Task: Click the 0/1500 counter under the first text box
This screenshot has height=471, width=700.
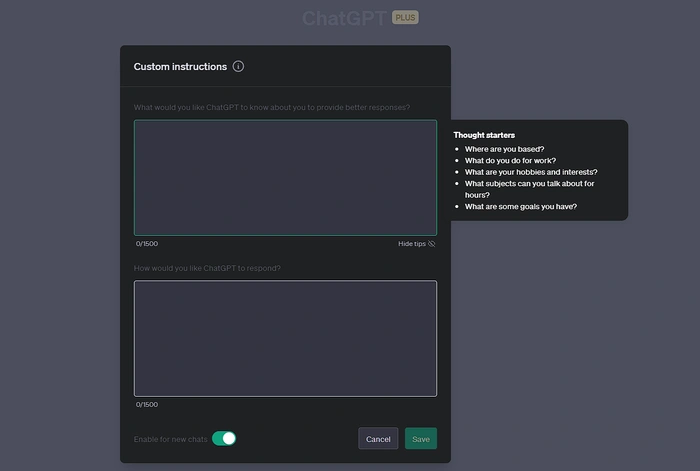Action: (x=147, y=244)
